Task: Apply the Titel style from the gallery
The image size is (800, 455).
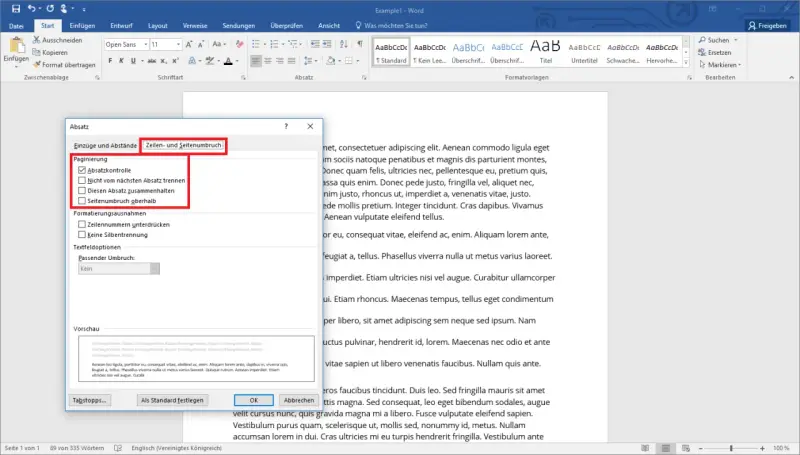Action: coord(545,51)
